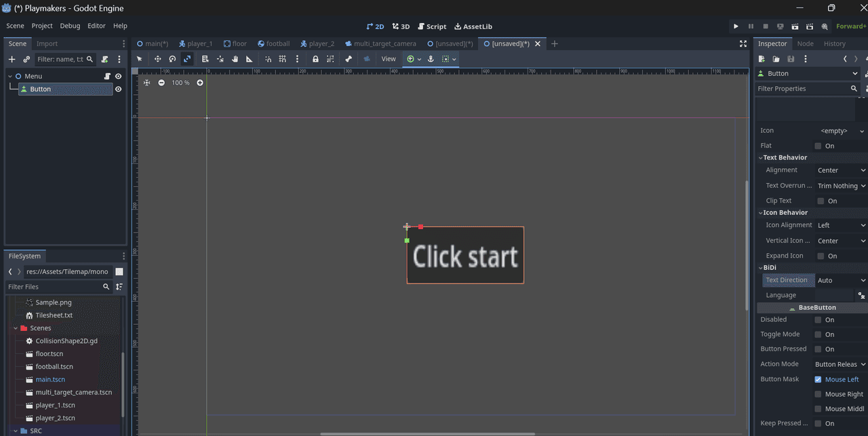Viewport: 868px width, 436px height.
Task: Zoom in the 2D viewport
Action: coord(200,83)
